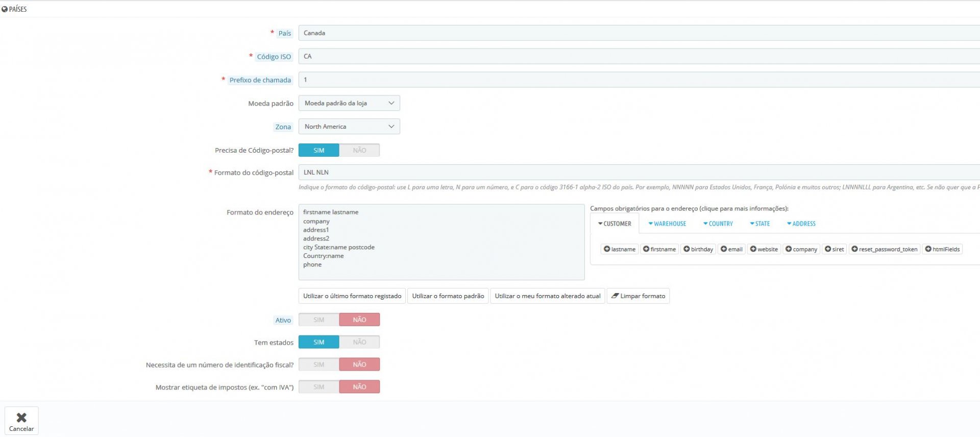Add the htmlFields field via plus icon
The image size is (980, 437).
tap(928, 249)
